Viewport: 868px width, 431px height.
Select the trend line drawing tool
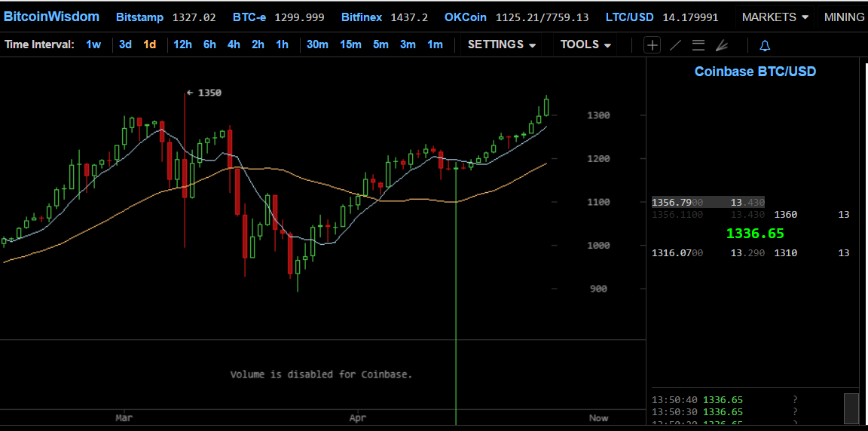tap(675, 45)
